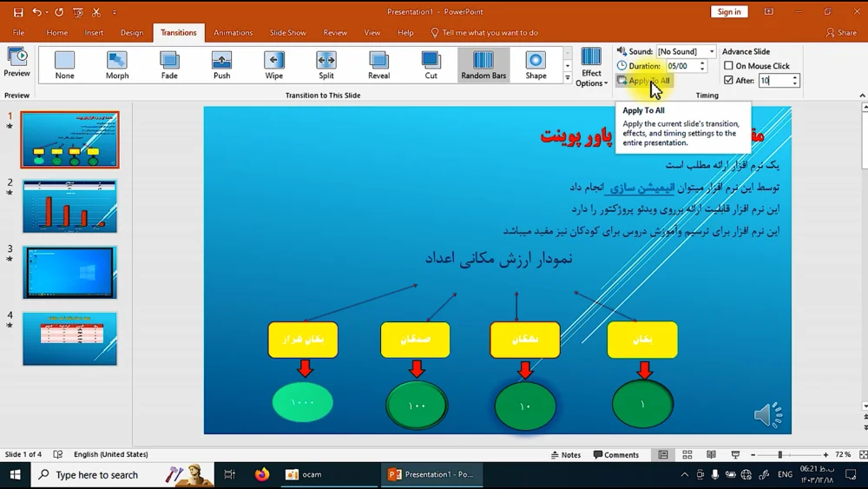
Task: Click the Save icon in title bar
Action: coord(18,11)
